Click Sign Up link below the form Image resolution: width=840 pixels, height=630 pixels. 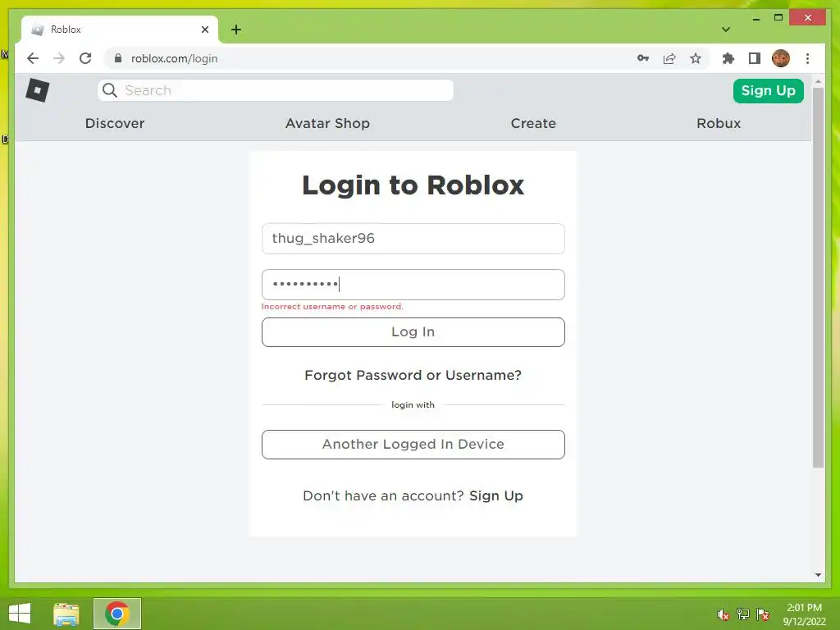pyautogui.click(x=496, y=495)
